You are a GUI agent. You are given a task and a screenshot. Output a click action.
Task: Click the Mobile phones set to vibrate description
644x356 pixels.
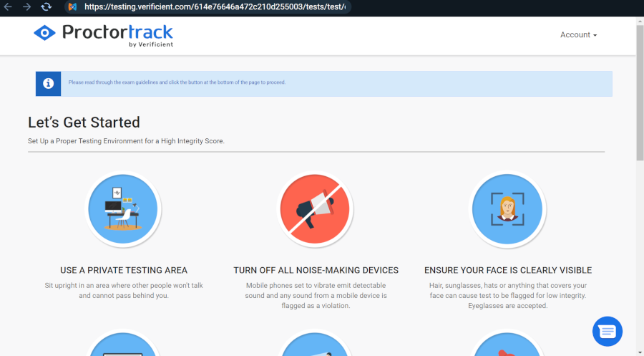point(316,296)
